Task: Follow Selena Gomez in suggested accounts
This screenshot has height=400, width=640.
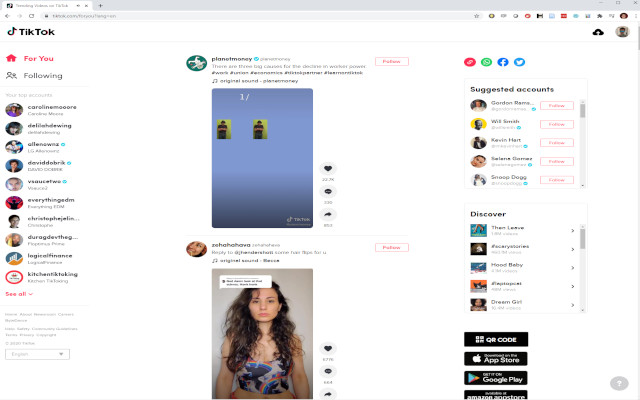Action: (557, 161)
